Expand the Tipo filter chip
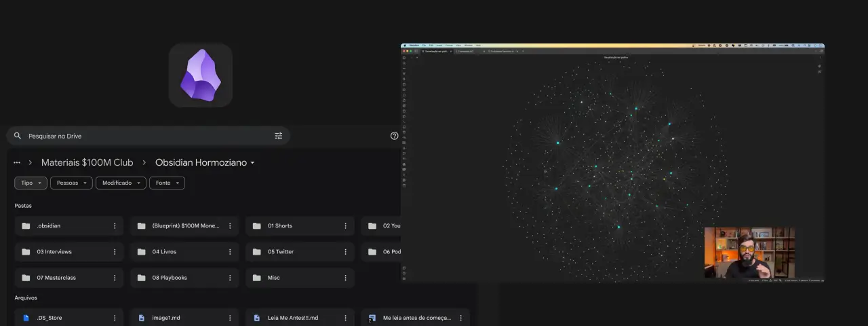This screenshot has height=326, width=868. [31, 183]
